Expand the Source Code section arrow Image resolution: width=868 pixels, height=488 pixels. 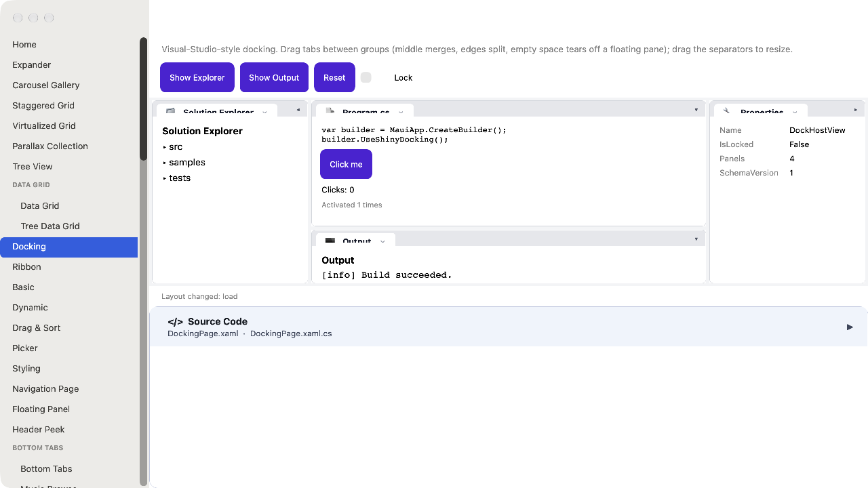pyautogui.click(x=850, y=327)
